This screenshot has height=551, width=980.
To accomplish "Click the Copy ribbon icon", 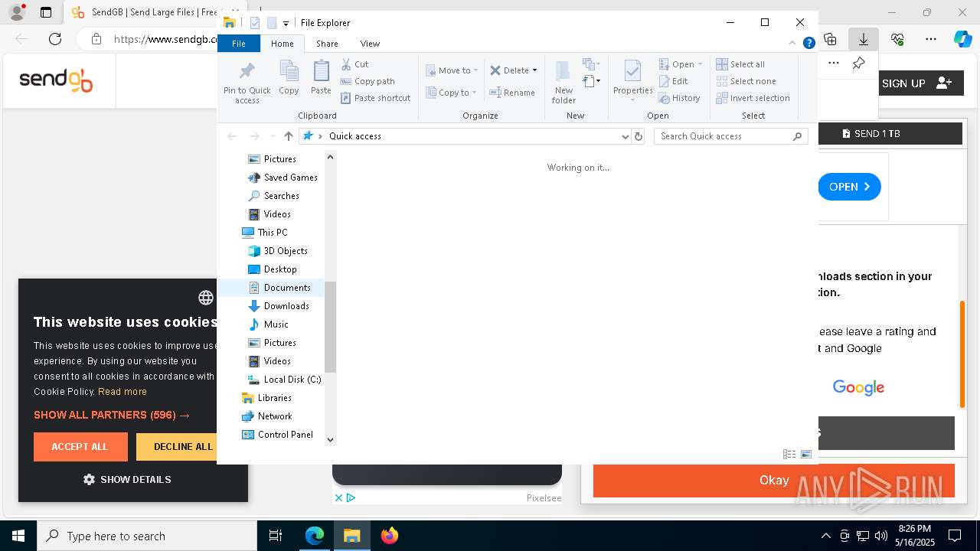I will tap(289, 78).
